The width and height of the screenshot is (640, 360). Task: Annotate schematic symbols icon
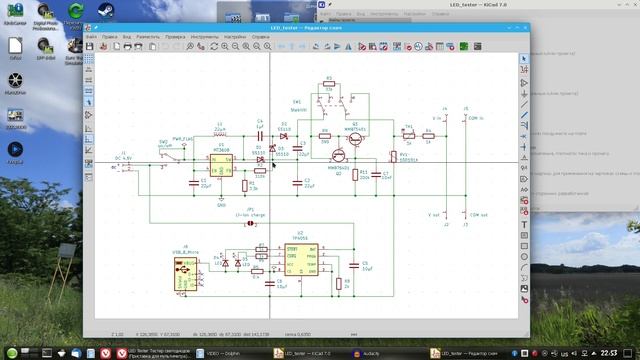point(397,47)
